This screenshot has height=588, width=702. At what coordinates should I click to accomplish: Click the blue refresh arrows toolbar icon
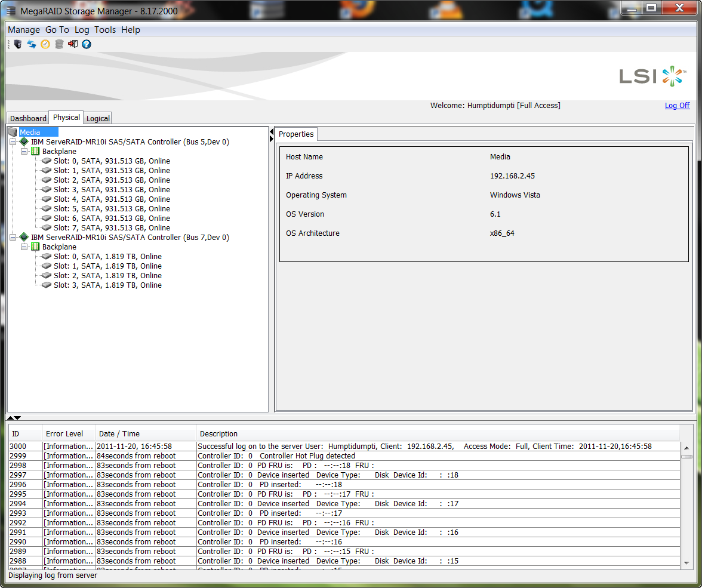(31, 44)
